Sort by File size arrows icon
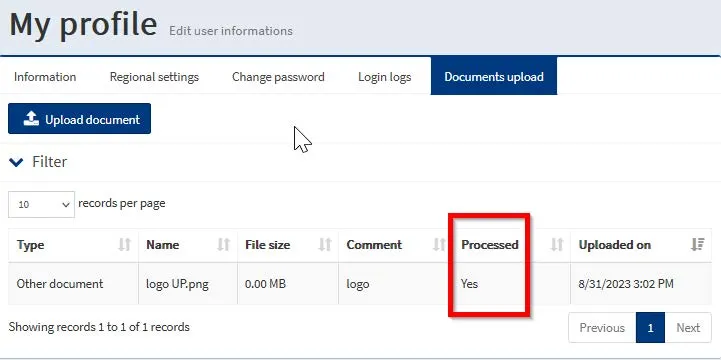721x360 pixels. [325, 245]
